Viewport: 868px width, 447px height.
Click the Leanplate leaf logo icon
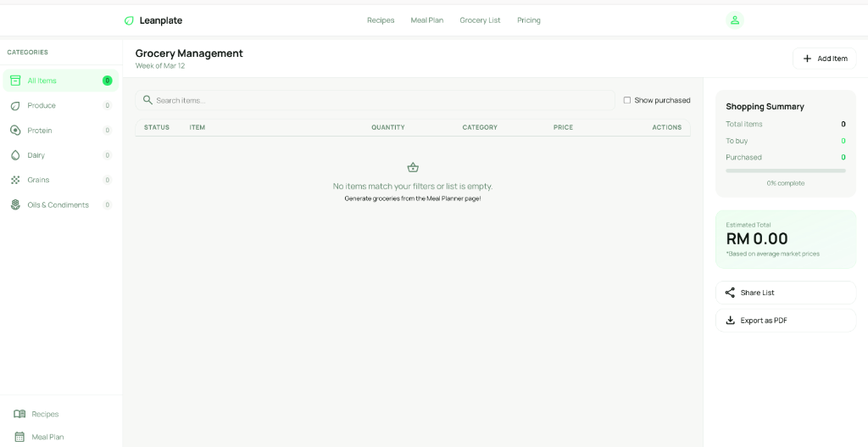coord(129,20)
